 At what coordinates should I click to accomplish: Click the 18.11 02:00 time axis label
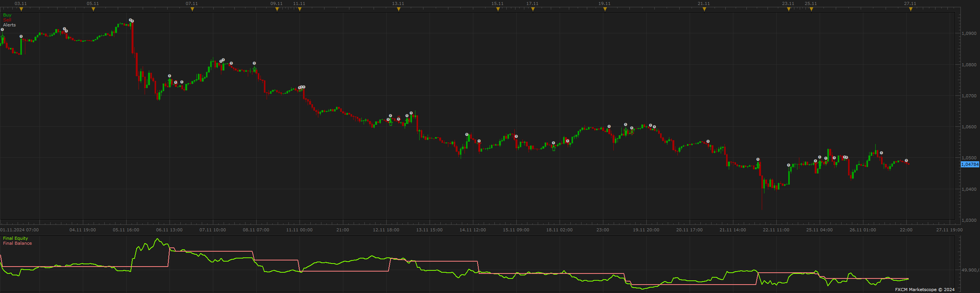pos(559,230)
